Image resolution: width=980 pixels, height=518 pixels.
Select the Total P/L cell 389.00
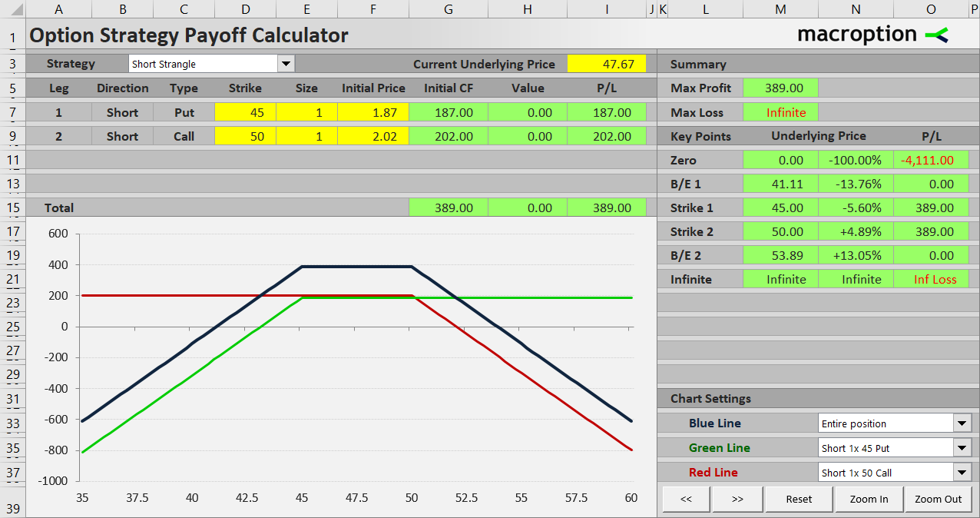click(607, 208)
